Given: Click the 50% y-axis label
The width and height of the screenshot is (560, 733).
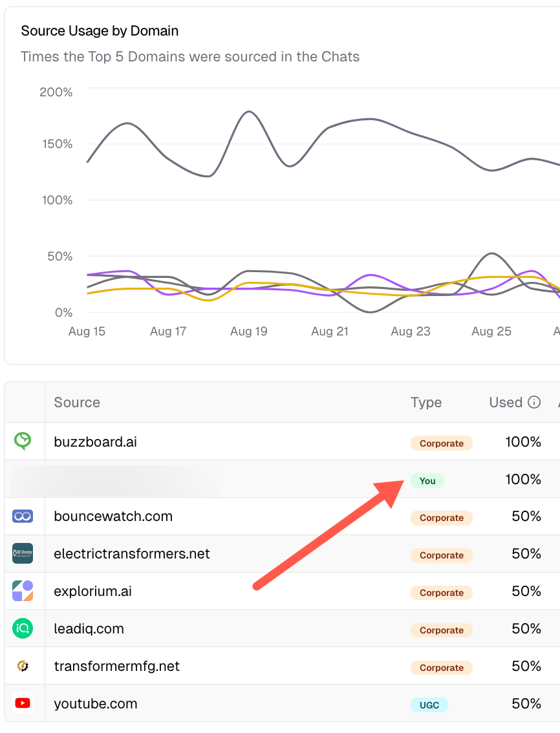Looking at the screenshot, I should coord(60,256).
